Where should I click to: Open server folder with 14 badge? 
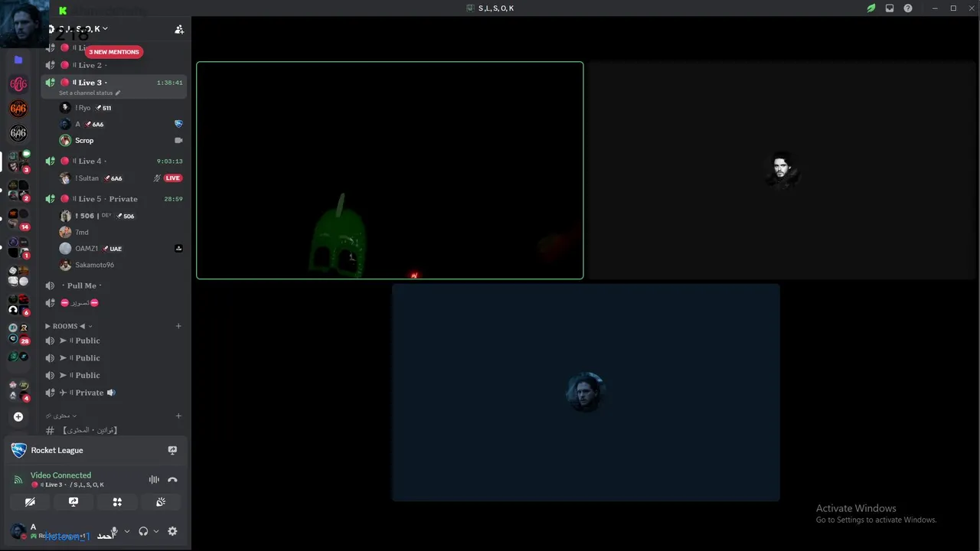[18, 219]
